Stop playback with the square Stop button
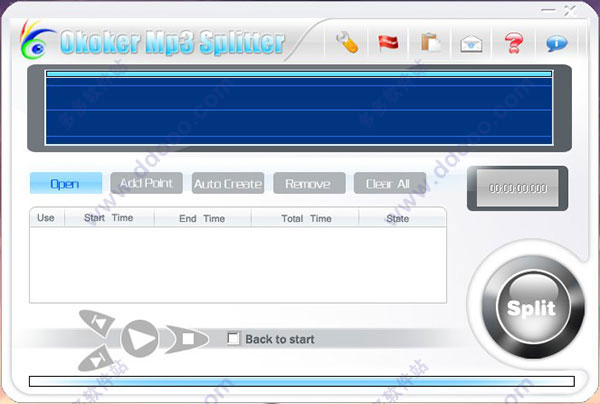 pos(188,339)
